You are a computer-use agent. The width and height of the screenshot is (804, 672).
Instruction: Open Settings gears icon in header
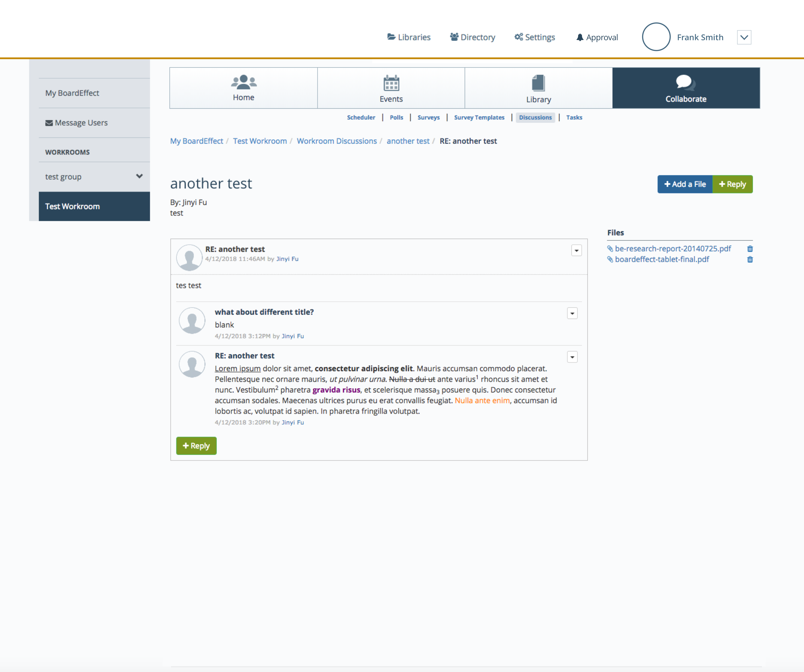518,37
